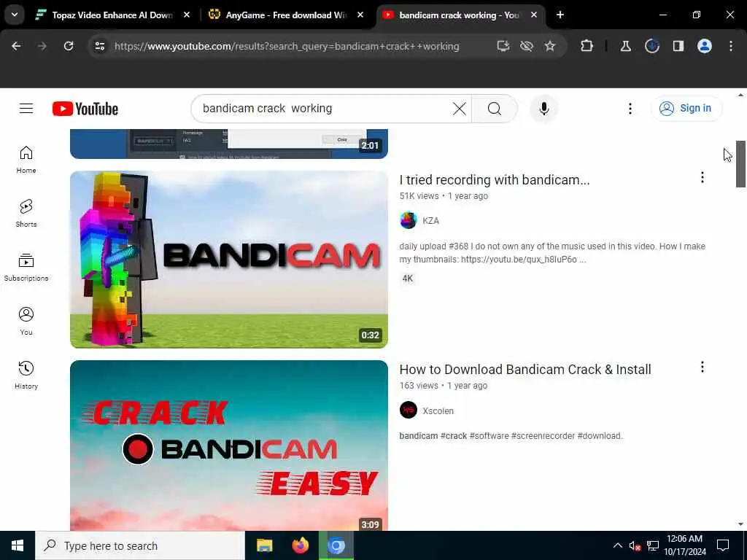This screenshot has width=747, height=560.
Task: Click the Sign in button
Action: 686,109
